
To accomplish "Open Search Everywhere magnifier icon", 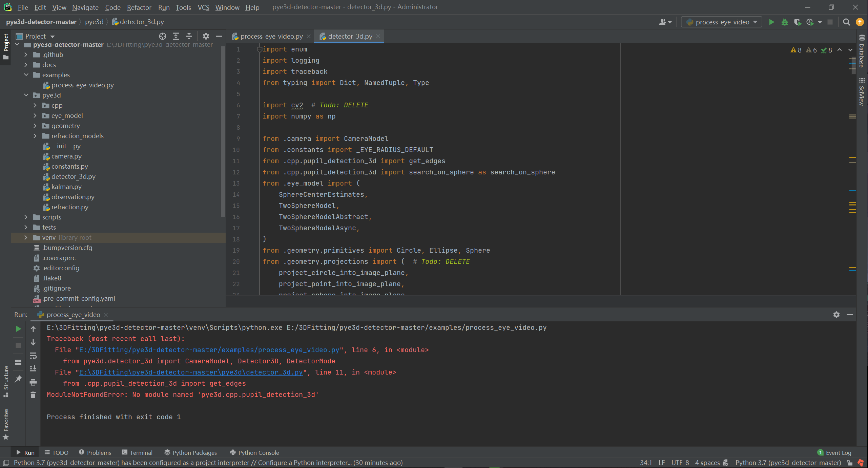I will point(846,22).
